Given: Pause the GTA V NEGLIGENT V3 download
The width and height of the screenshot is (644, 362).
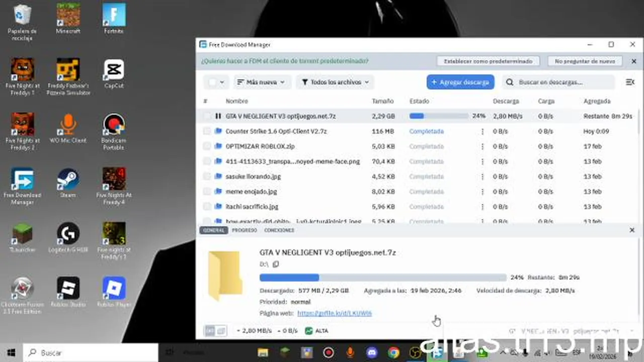Looking at the screenshot, I should [x=218, y=116].
